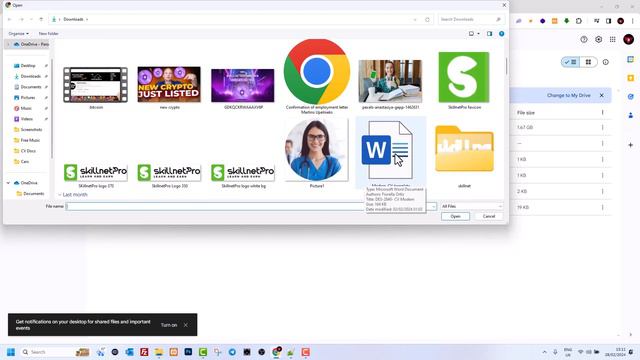Select the bitcoin video file thumbnail
640x360 pixels.
(x=96, y=85)
